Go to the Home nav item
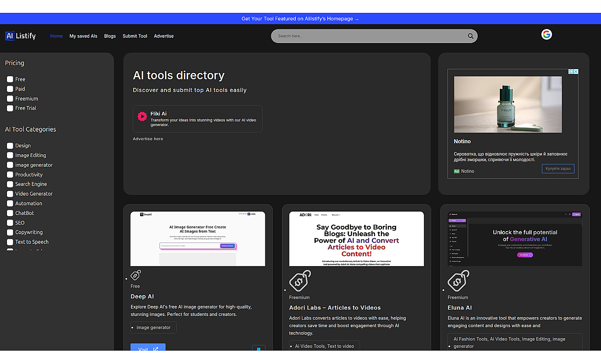Viewport: 601px width, 364px height. tap(56, 36)
